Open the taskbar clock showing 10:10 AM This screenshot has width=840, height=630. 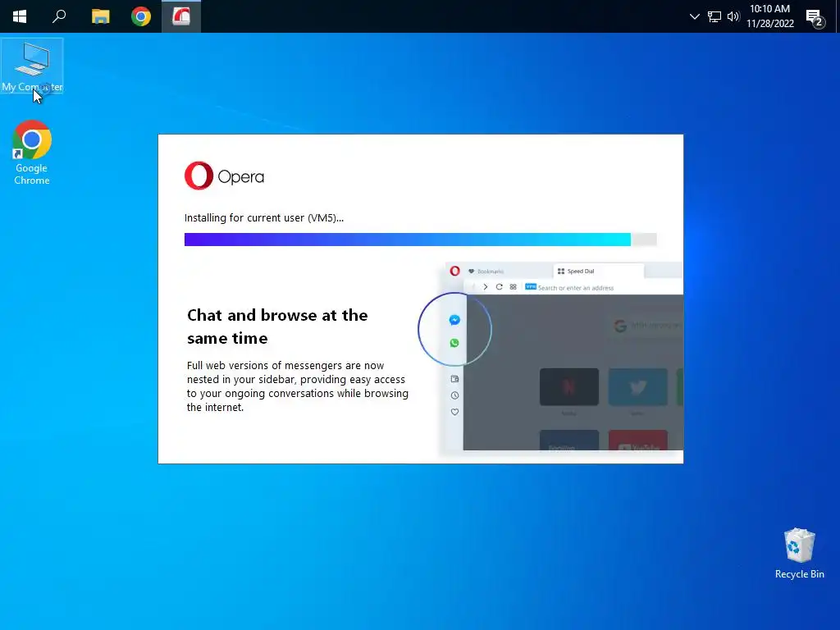tap(769, 16)
